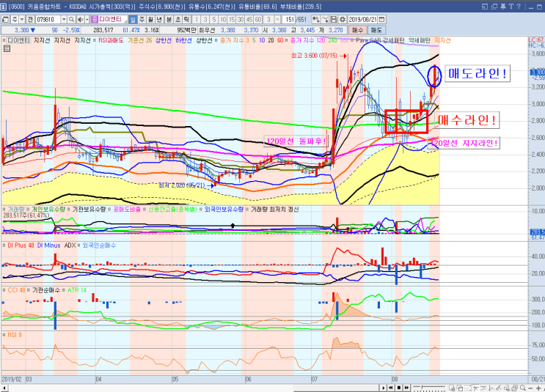This screenshot has width=545, height=392.
Task: Select the 년 (yearly) period toggle
Action: [159, 20]
